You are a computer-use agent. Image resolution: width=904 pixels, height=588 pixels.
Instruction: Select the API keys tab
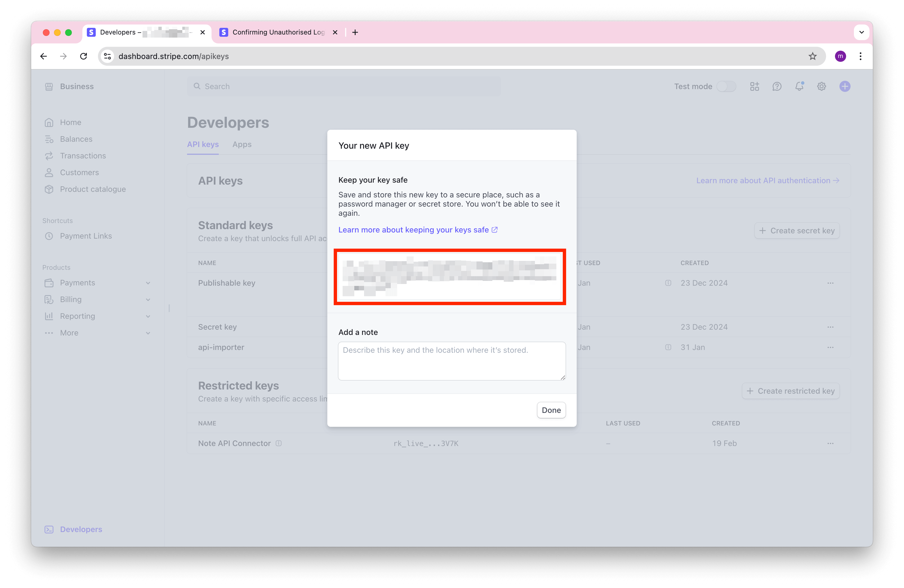(x=203, y=144)
